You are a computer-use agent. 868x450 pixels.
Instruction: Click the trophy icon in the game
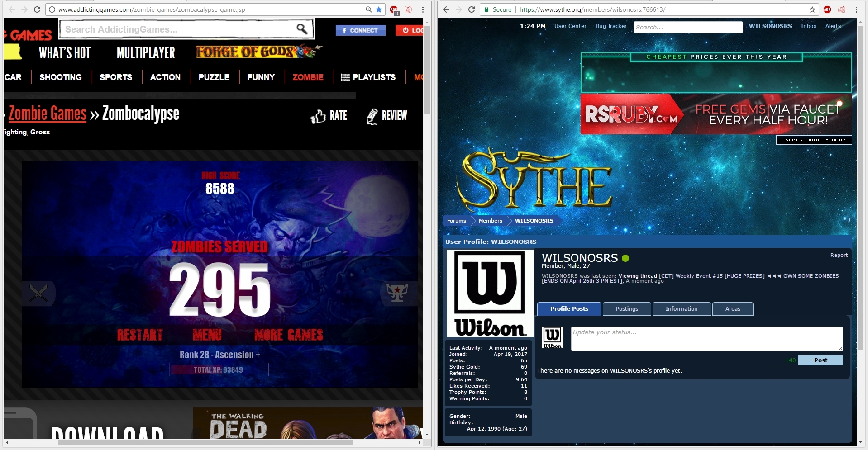click(x=397, y=293)
